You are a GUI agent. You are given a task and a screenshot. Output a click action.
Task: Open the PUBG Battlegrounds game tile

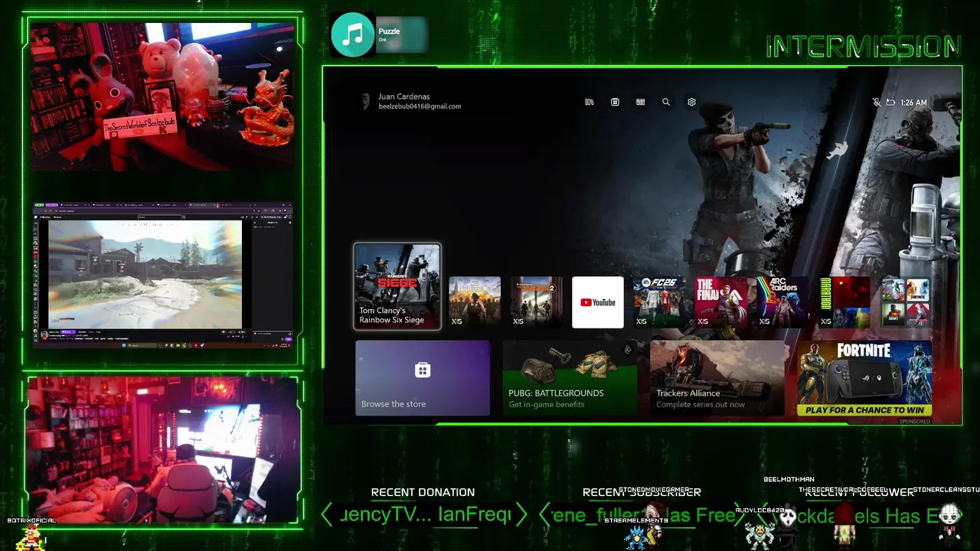[475, 302]
